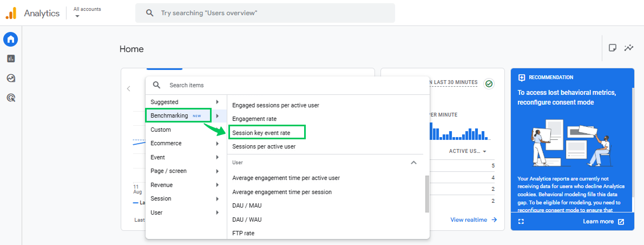Expand the Event submenu arrow
Screen dimensions: 644x245
217,157
